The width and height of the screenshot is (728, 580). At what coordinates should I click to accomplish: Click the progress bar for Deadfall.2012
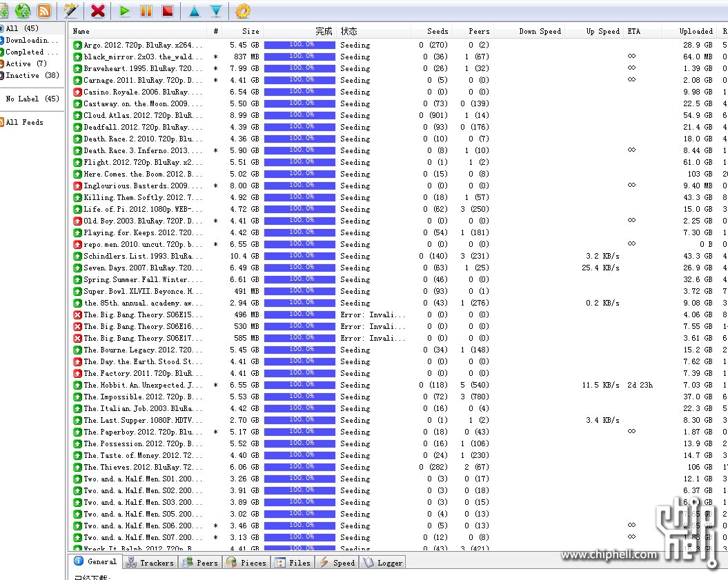[300, 127]
